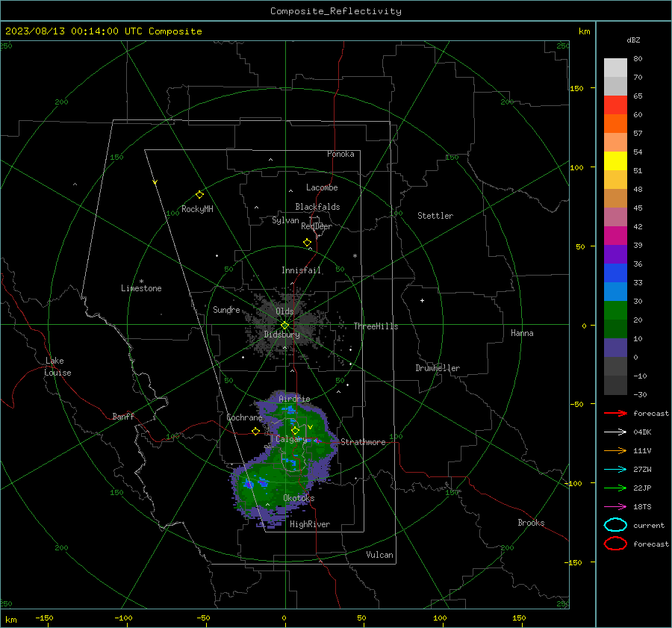Screen dimensions: 672x628
Task: Click the 20 dBZ green color swatch
Action: coord(615,311)
